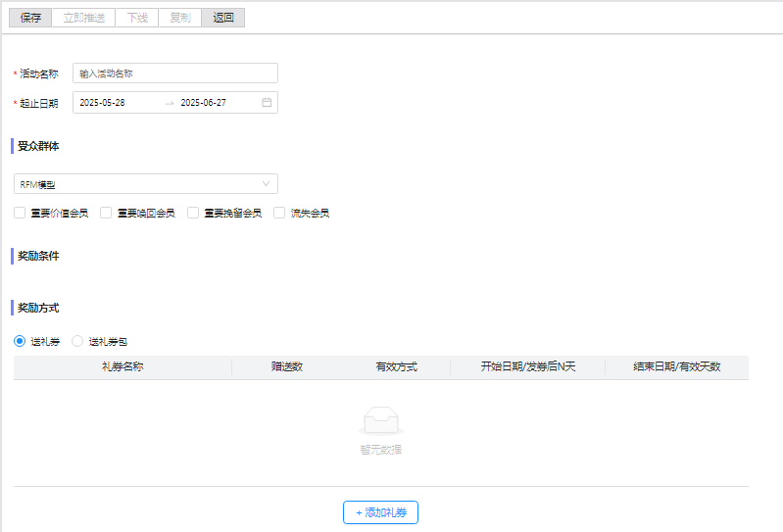Click the 礼券名称 column header
The height and width of the screenshot is (532, 783).
(x=122, y=366)
